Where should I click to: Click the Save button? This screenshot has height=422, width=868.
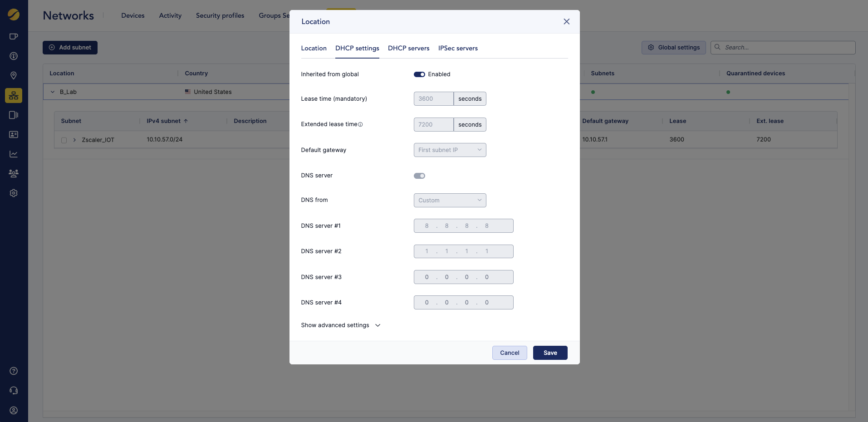coord(550,353)
